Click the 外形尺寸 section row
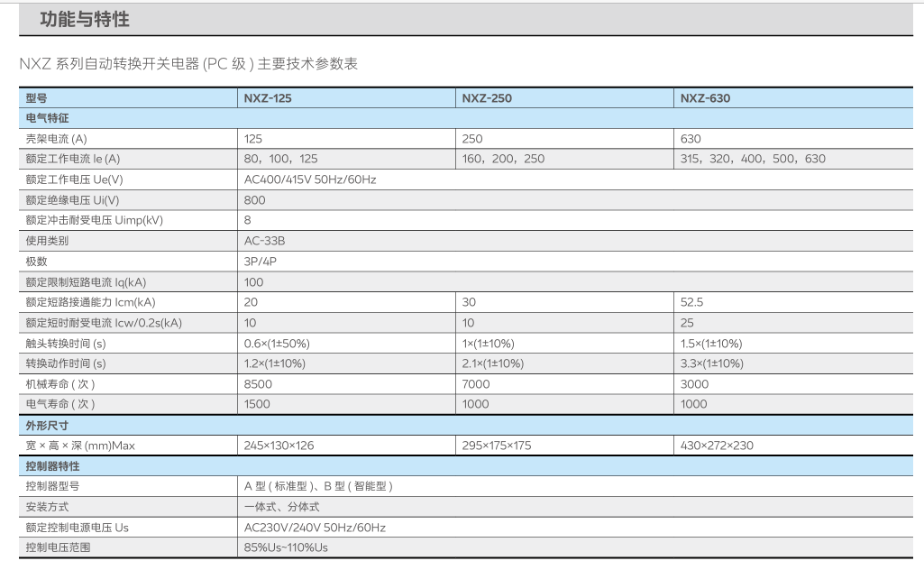The height and width of the screenshot is (570, 924). point(48,425)
